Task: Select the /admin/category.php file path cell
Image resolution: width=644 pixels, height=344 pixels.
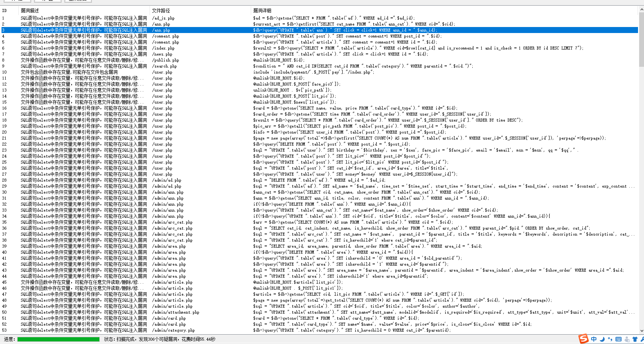Action: (x=173, y=330)
